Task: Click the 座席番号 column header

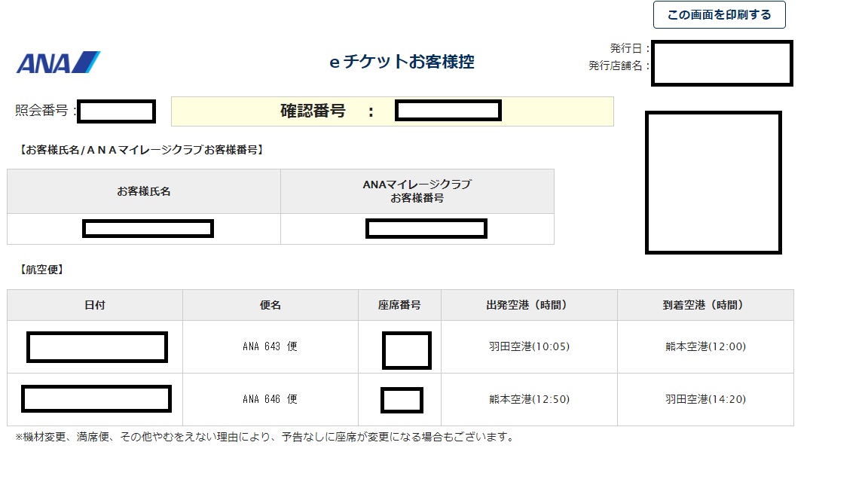Action: pos(399,305)
